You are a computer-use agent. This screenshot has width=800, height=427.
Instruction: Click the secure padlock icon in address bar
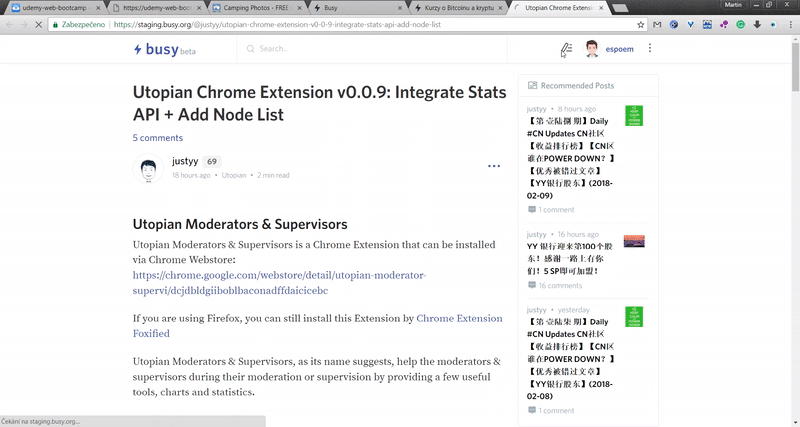[x=56, y=24]
